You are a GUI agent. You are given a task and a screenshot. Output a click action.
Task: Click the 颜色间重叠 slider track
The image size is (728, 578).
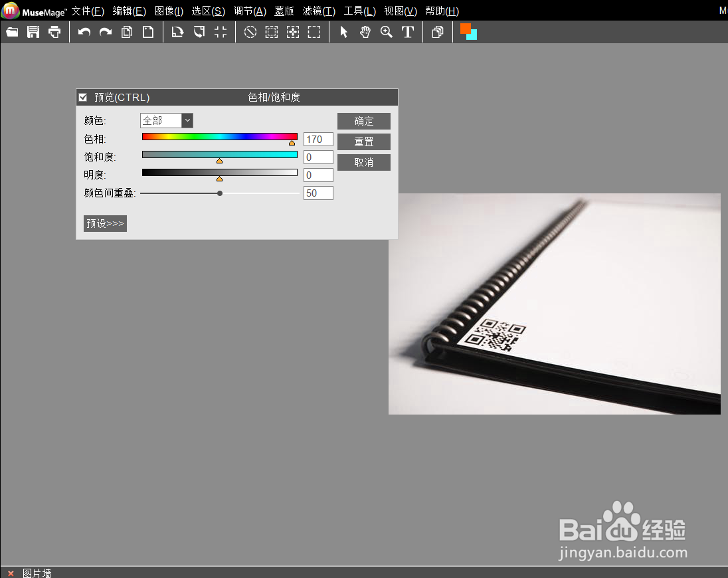coord(220,193)
